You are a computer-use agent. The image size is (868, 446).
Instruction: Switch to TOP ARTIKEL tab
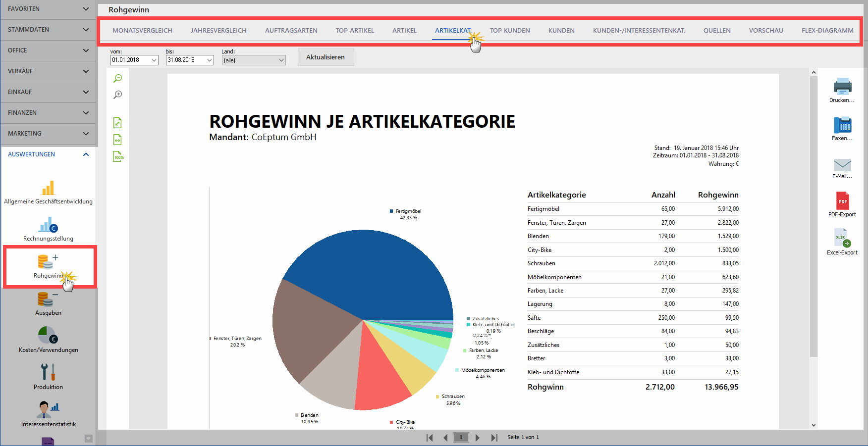click(355, 31)
